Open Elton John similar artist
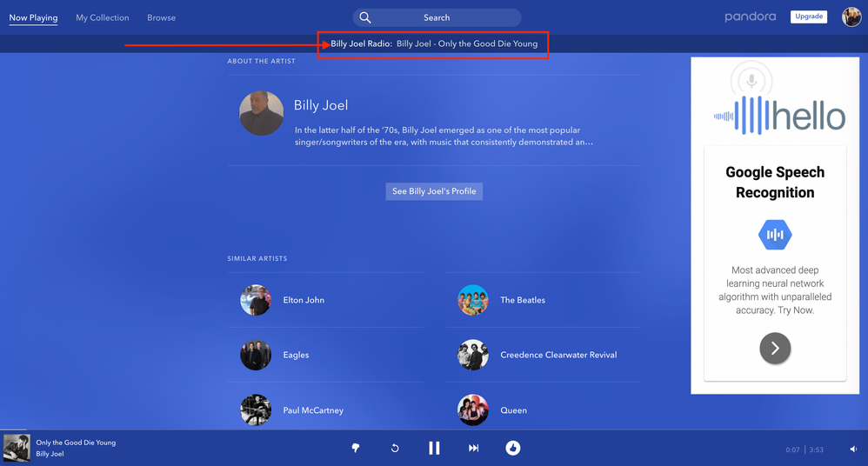868x466 pixels. 304,300
